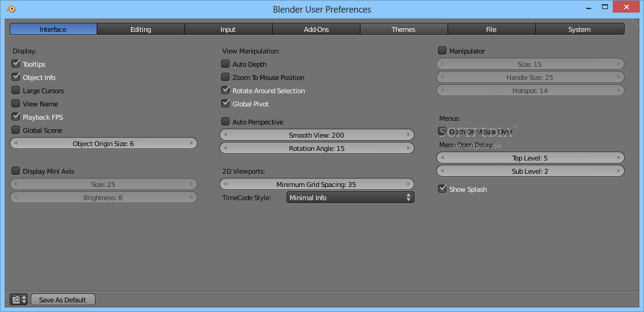The image size is (644, 312).
Task: Click the Hotspot: 14 field
Action: (x=530, y=91)
